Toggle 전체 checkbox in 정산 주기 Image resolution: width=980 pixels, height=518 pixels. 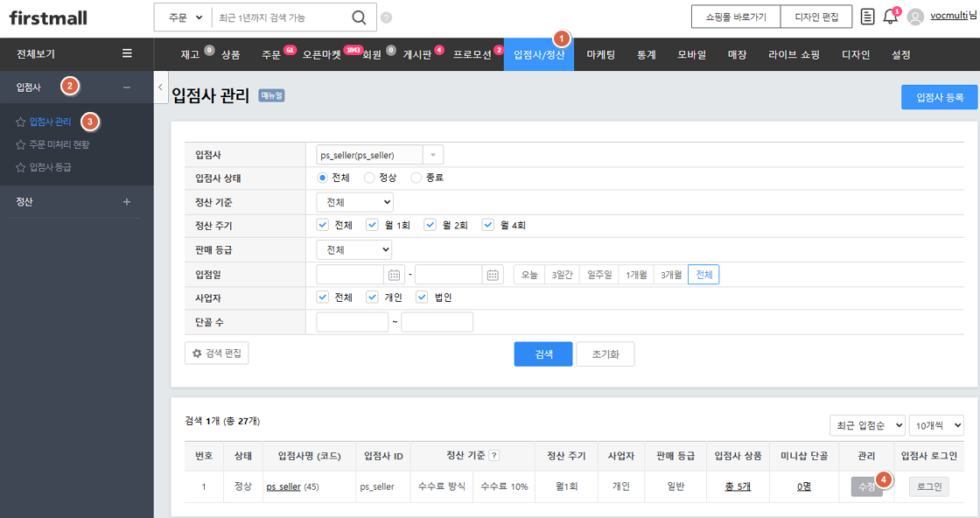coord(323,225)
